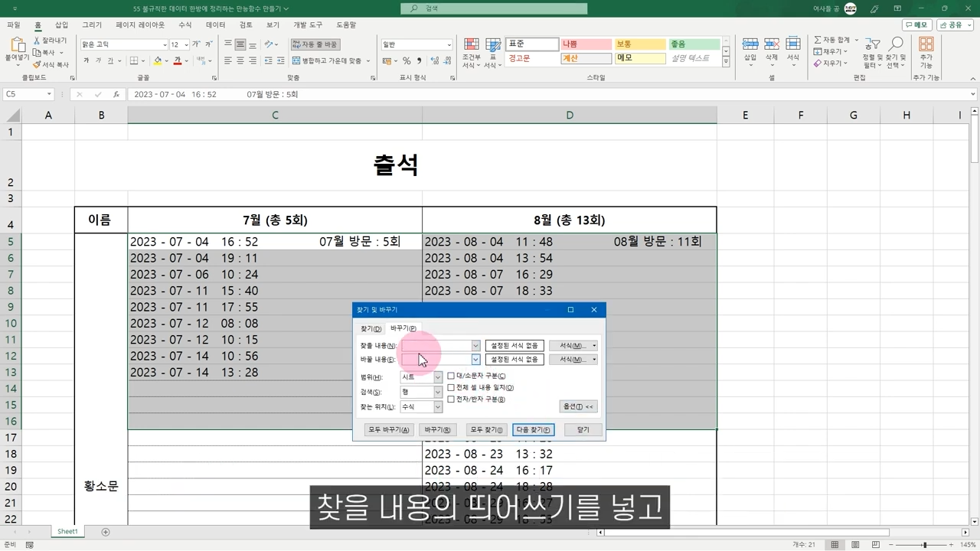Click fill color yellow swatch
Image resolution: width=980 pixels, height=551 pixels.
click(157, 61)
